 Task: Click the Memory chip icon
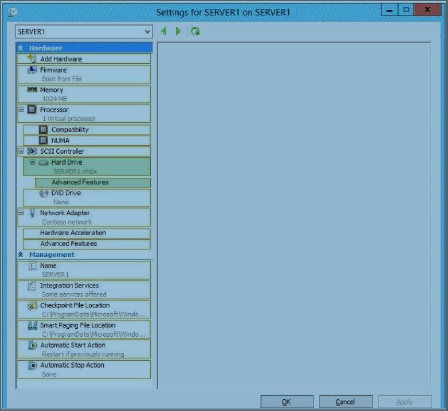[x=32, y=90]
